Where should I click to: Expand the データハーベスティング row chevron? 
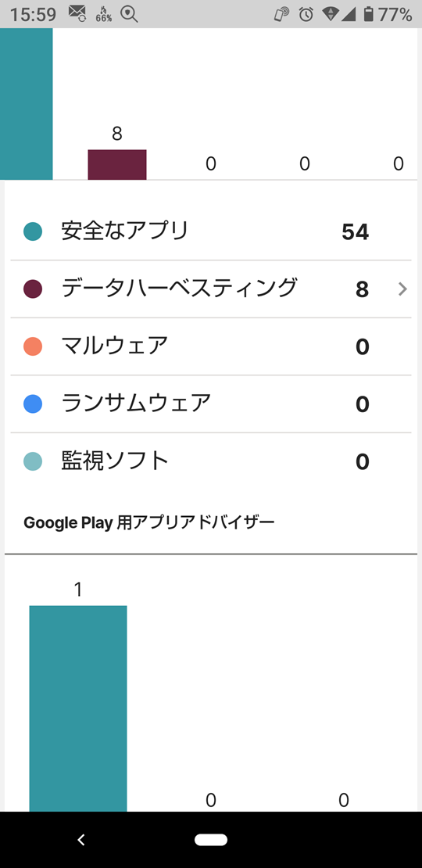402,289
